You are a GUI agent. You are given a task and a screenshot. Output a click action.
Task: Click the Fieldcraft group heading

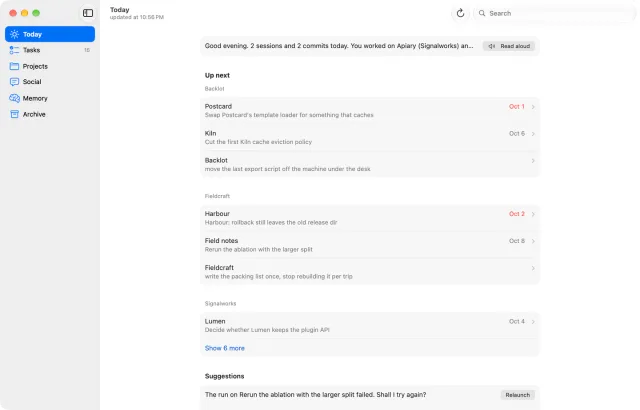217,196
